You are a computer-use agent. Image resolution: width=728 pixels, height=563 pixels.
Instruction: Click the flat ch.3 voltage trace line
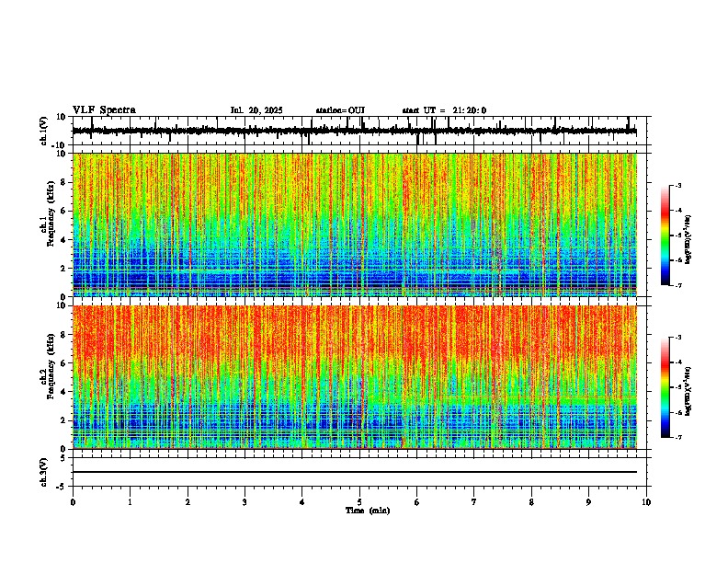pyautogui.click(x=355, y=472)
